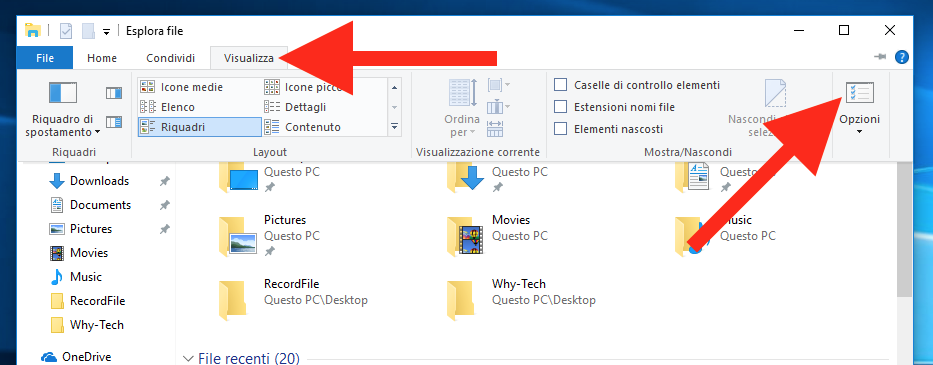933x365 pixels.
Task: Toggle the details pane icon
Action: (x=114, y=123)
